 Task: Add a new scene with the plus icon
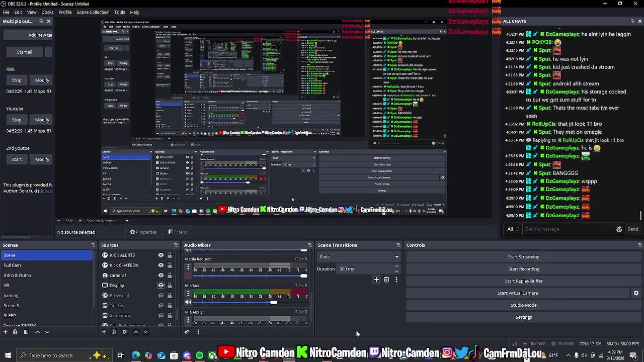pos(5,332)
